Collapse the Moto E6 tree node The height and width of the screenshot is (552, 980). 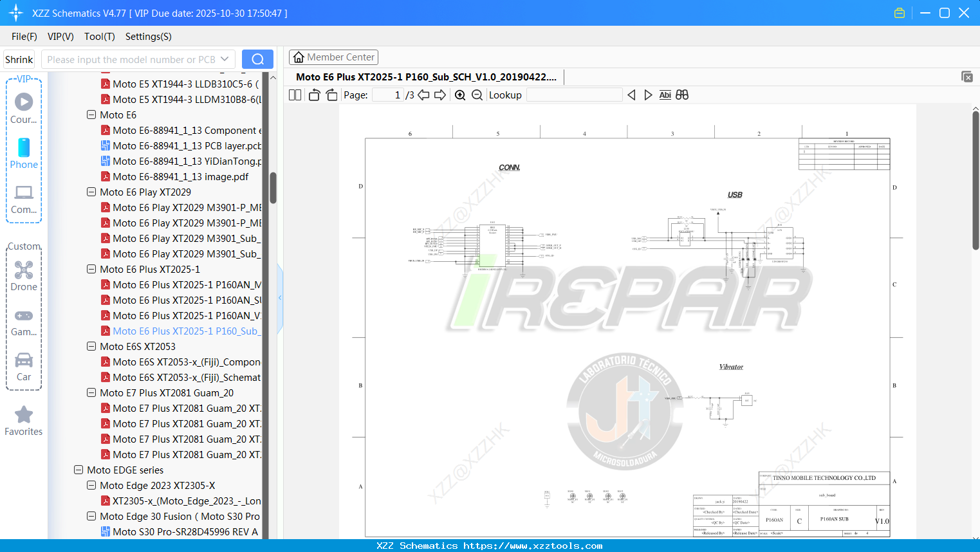tap(91, 115)
